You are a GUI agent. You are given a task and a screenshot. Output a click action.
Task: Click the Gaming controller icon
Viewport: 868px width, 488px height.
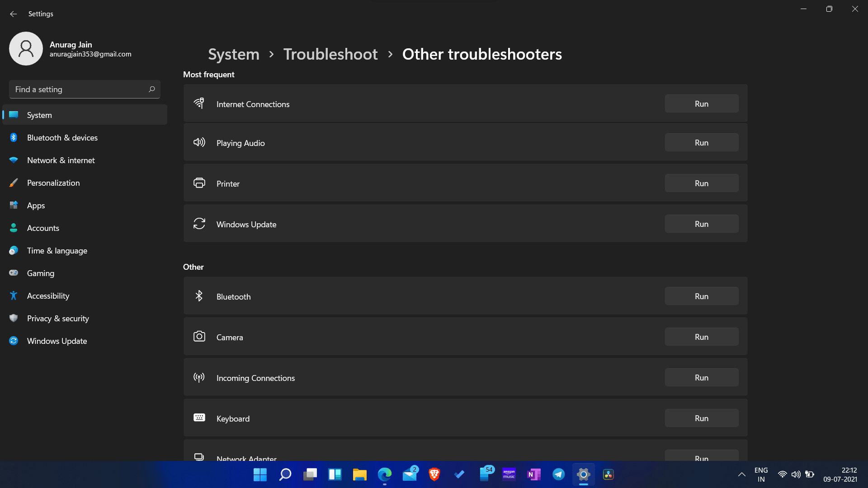[x=14, y=273]
